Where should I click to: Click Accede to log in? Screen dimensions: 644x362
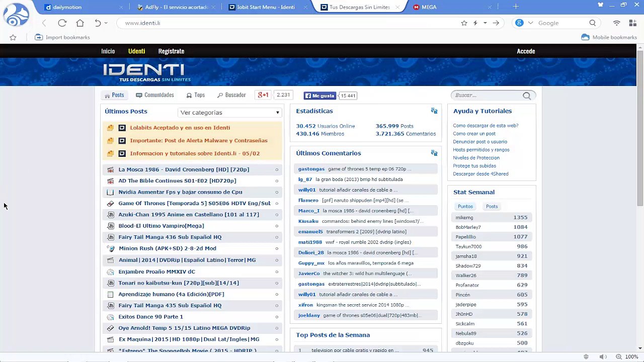[526, 51]
